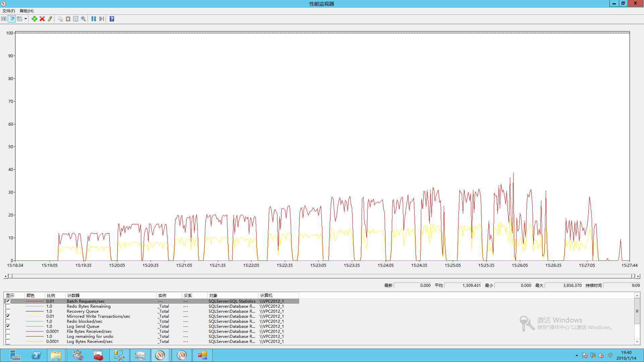Screen dimensions: 644x362
Task: Click View Current Activity toolbar icon
Action: click(4, 19)
